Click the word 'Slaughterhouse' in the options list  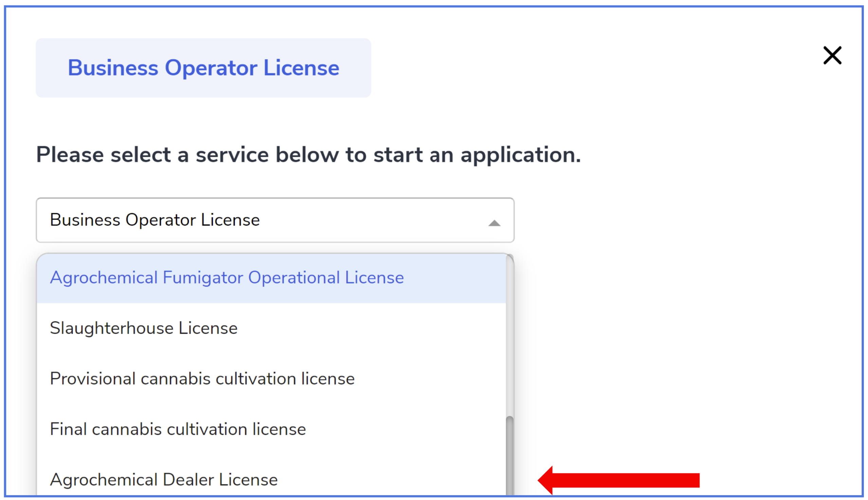112,328
